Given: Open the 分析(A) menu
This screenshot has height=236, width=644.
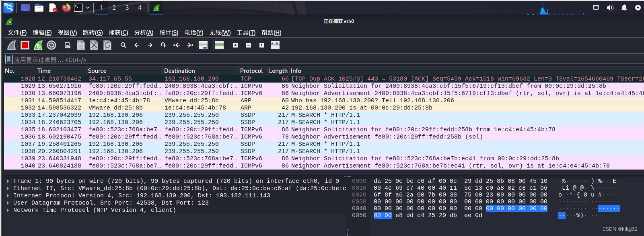Looking at the screenshot, I should (144, 33).
